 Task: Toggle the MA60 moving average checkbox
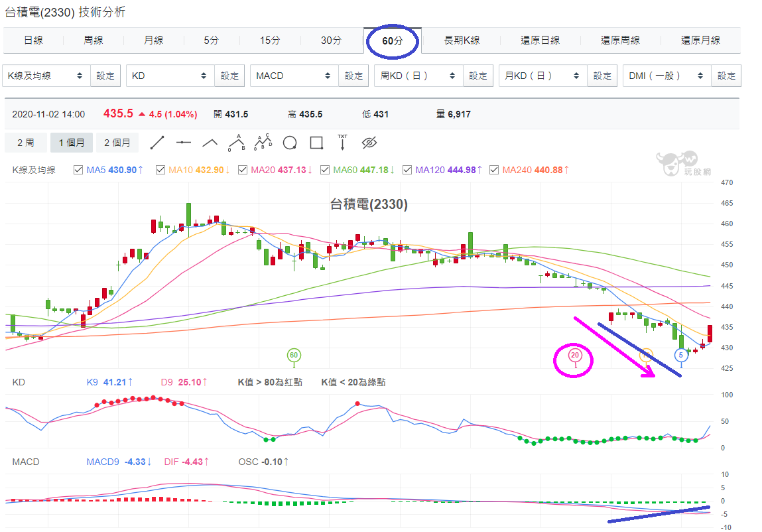[324, 170]
